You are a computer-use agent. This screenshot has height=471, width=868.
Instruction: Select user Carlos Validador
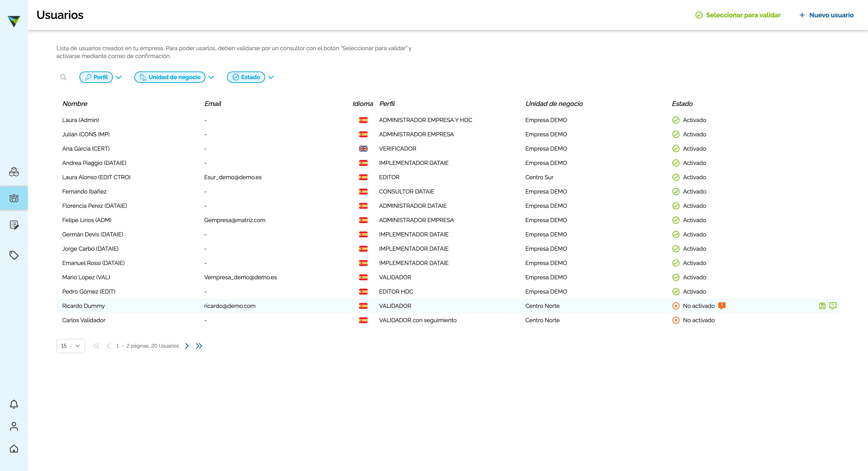pyautogui.click(x=84, y=320)
